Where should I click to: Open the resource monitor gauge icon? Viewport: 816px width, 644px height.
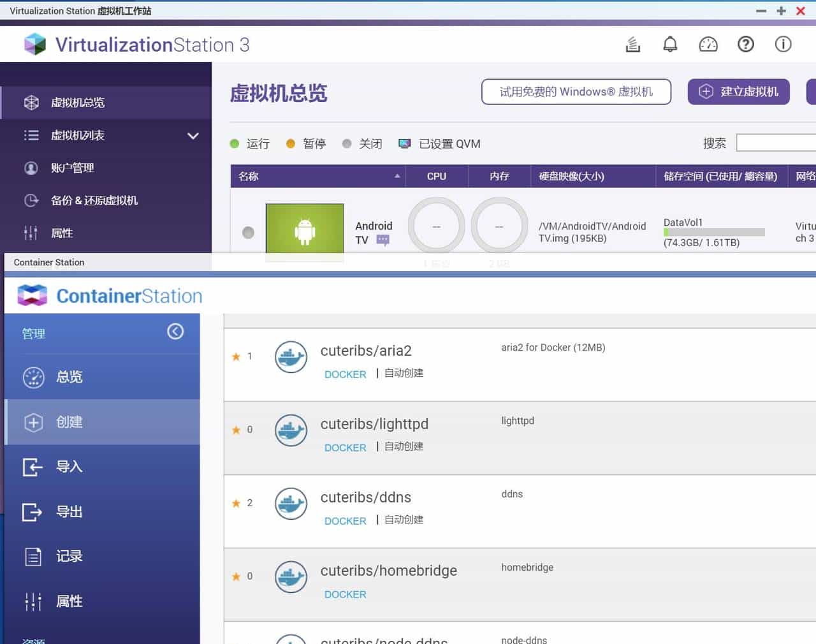[708, 44]
